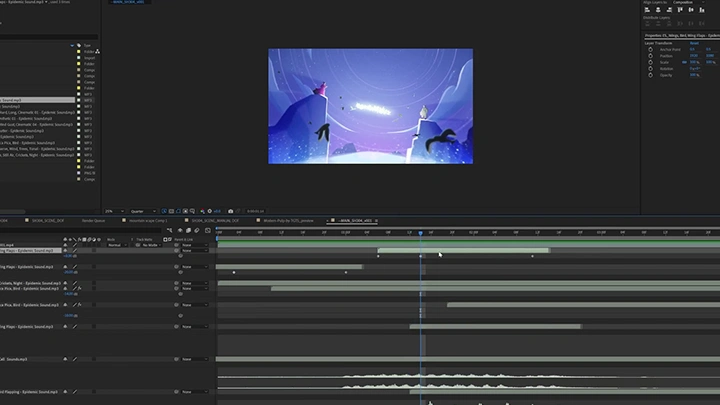Open the graph editor icon in timeline

(208, 231)
